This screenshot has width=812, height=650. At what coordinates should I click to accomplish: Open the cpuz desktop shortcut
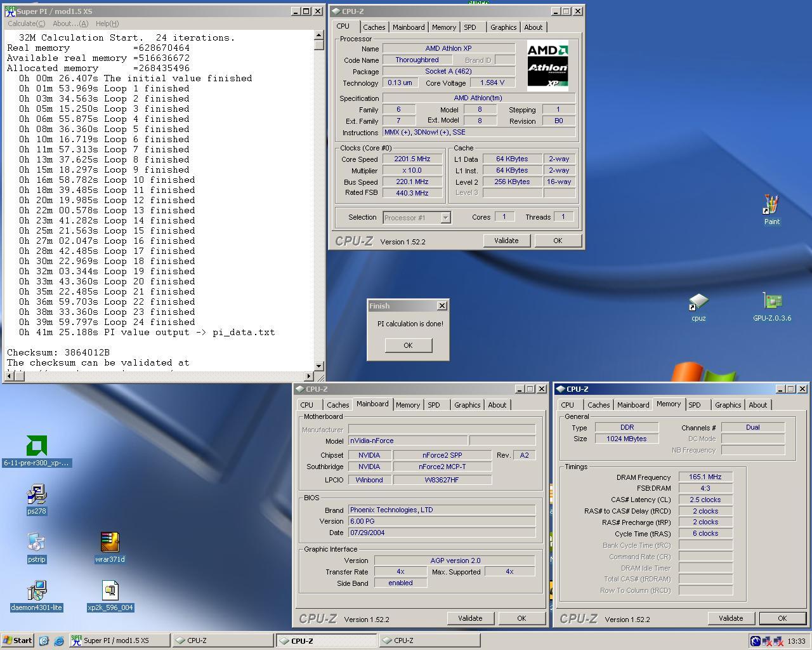(x=698, y=308)
